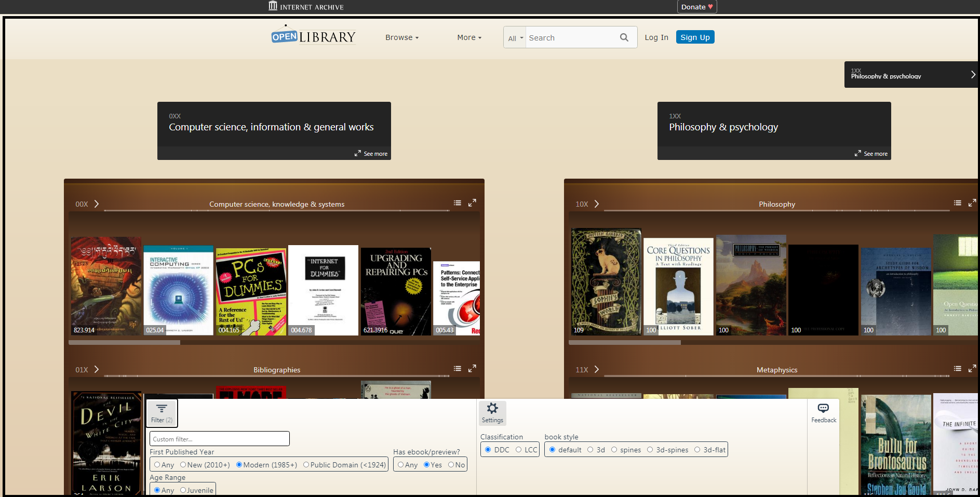The width and height of the screenshot is (980, 497).
Task: Click the list view icon on Philosophy shelf
Action: (957, 203)
